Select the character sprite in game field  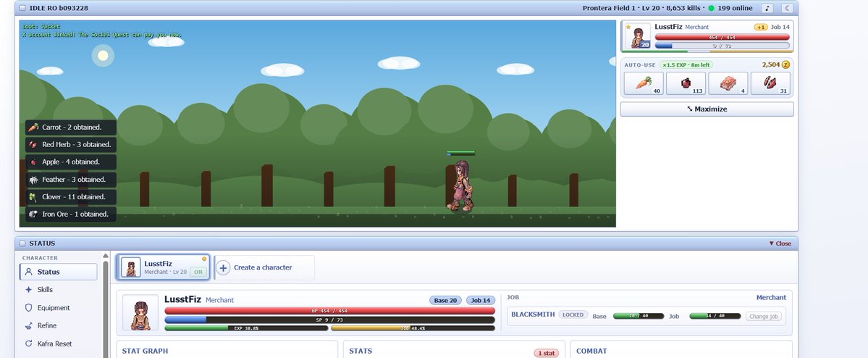pos(460,186)
